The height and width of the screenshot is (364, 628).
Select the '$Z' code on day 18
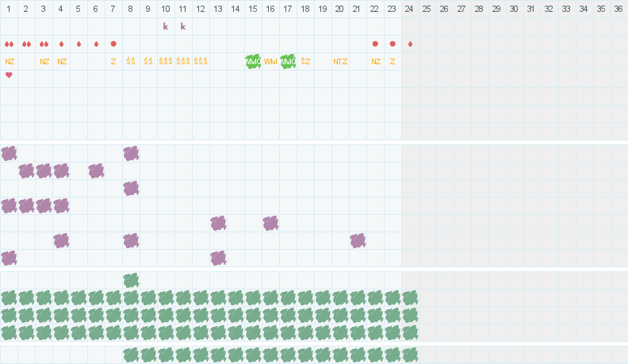pyautogui.click(x=305, y=61)
